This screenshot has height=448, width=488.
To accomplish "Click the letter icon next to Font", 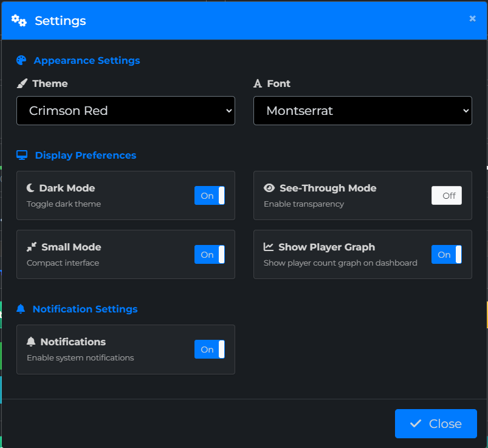I will pos(258,83).
